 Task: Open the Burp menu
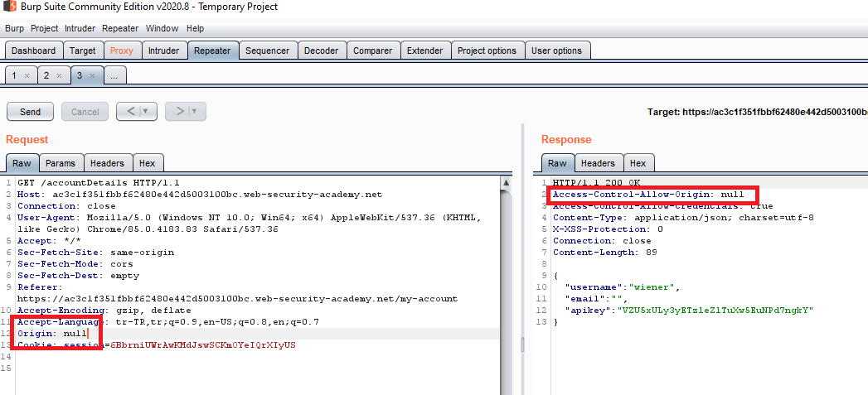[14, 28]
